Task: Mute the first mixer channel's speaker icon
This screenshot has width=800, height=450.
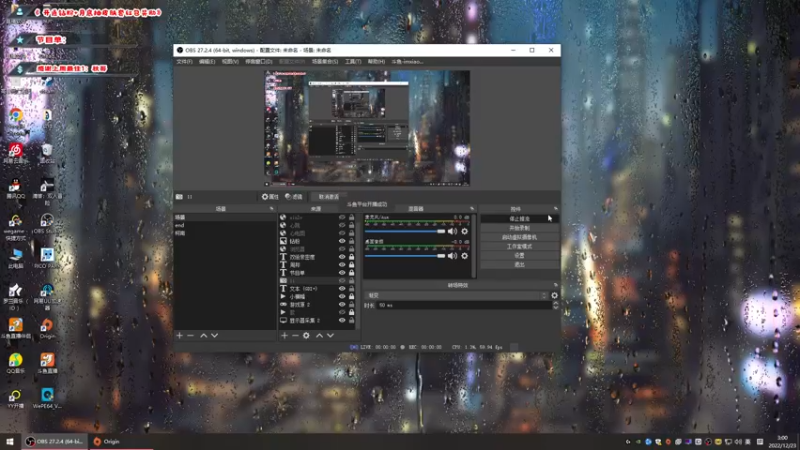Action: pos(453,231)
